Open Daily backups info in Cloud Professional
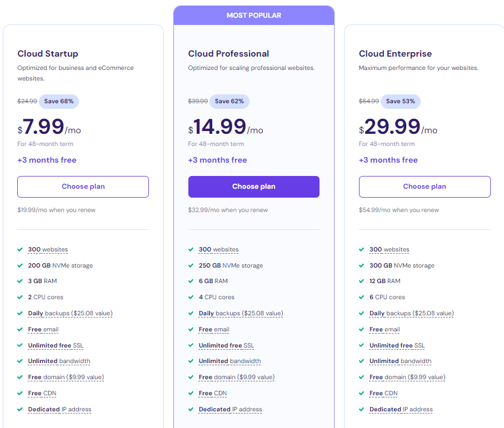 (241, 314)
